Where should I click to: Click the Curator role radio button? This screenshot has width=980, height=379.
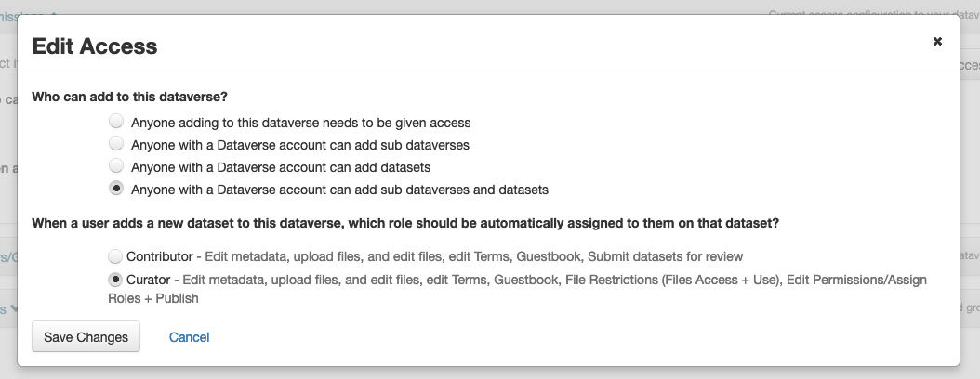[x=116, y=279]
